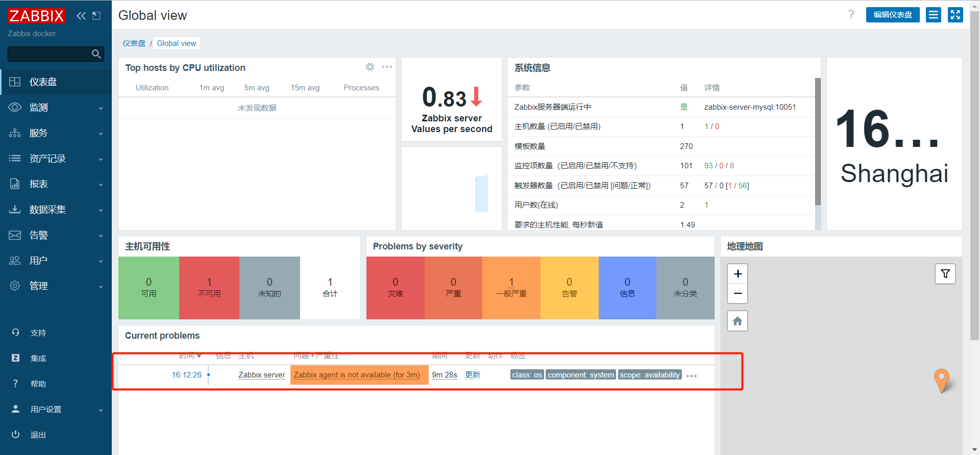Click the 用户 users icon
980x455 pixels.
pyautogui.click(x=15, y=260)
